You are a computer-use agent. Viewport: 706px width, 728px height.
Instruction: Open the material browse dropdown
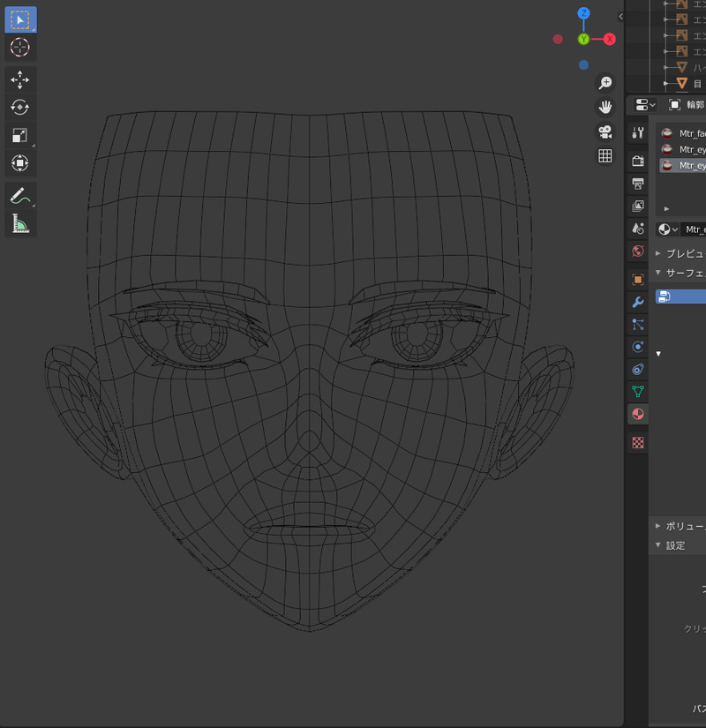coord(668,229)
